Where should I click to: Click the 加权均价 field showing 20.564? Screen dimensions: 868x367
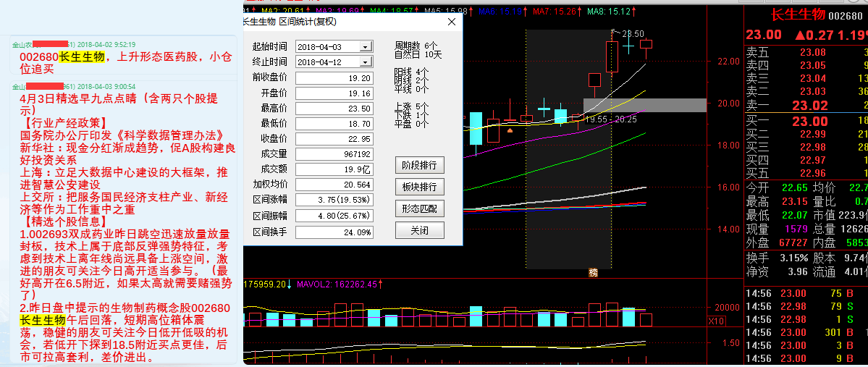click(x=334, y=185)
